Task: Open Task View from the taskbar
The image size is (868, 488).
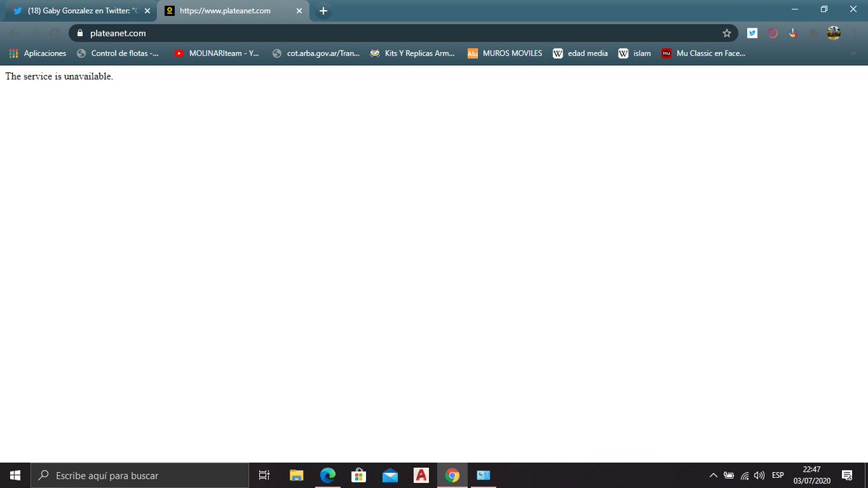Action: pyautogui.click(x=264, y=475)
